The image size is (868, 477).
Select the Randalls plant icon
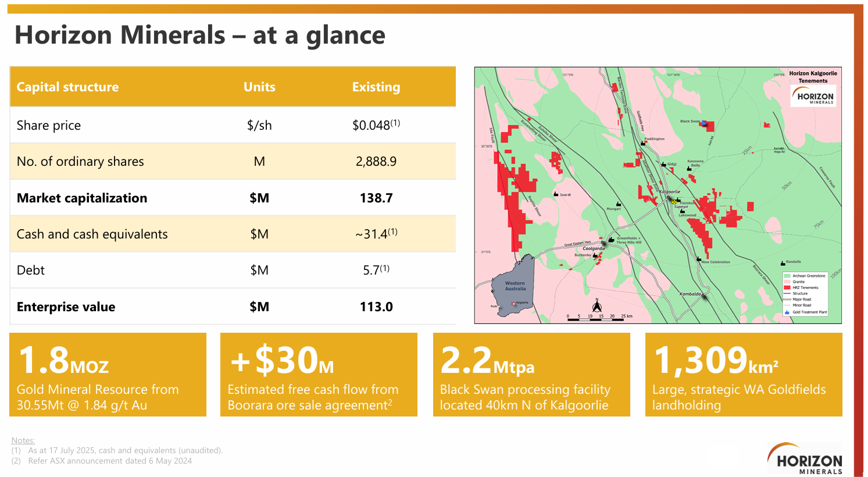[x=782, y=262]
